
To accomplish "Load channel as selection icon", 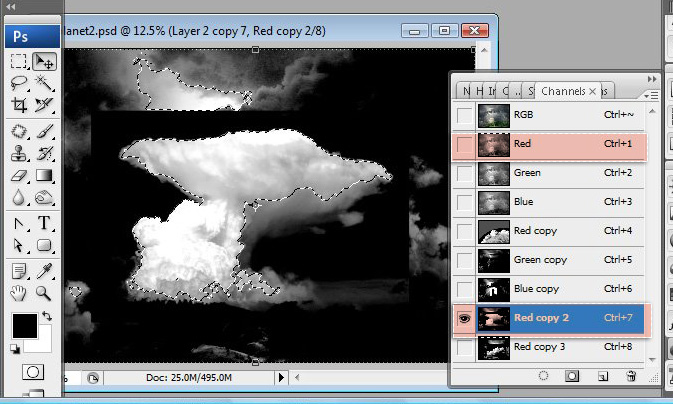I will (x=543, y=376).
